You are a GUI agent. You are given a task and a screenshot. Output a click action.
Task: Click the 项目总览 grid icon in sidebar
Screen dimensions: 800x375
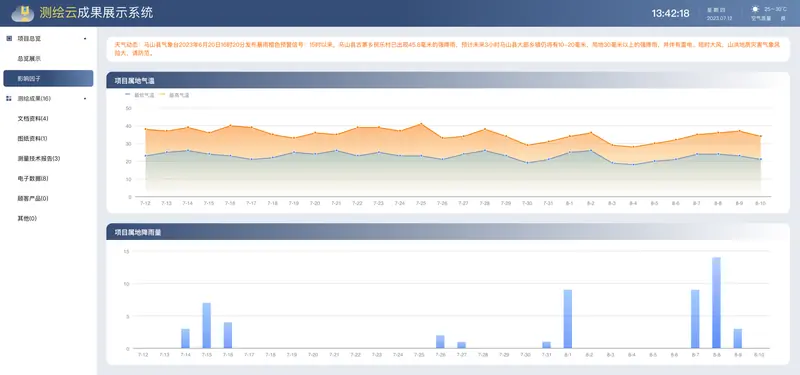point(9,38)
